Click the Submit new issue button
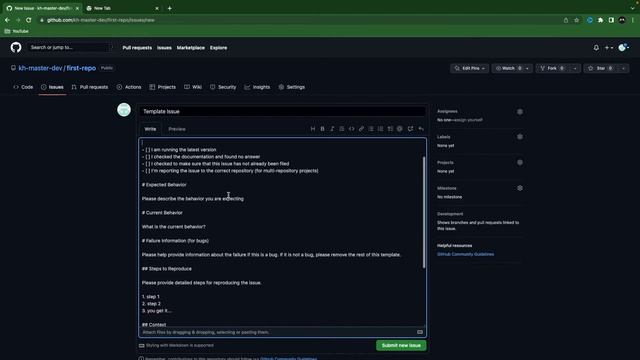The width and height of the screenshot is (640, 360). tap(401, 345)
